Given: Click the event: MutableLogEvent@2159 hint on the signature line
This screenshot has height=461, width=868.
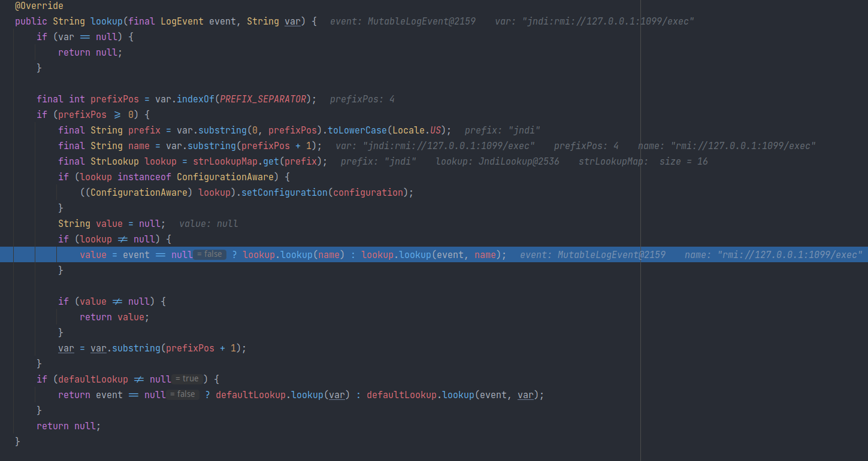Looking at the screenshot, I should [403, 21].
